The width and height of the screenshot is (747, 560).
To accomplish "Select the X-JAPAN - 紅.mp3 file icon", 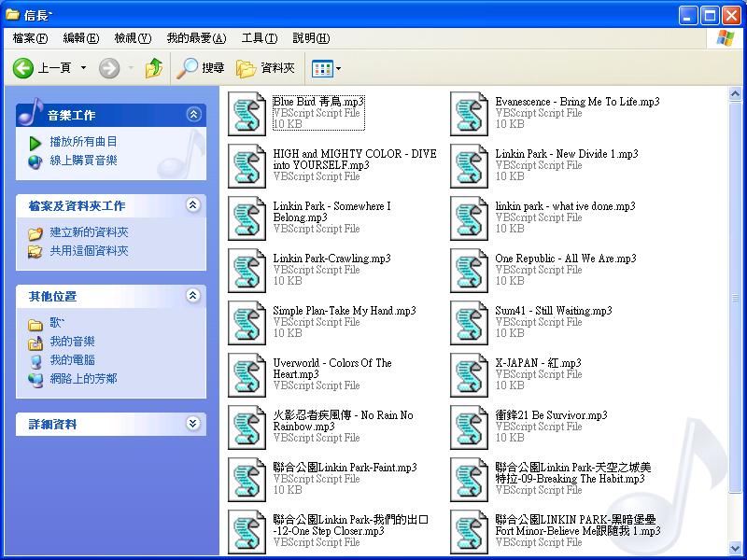I will tap(470, 373).
